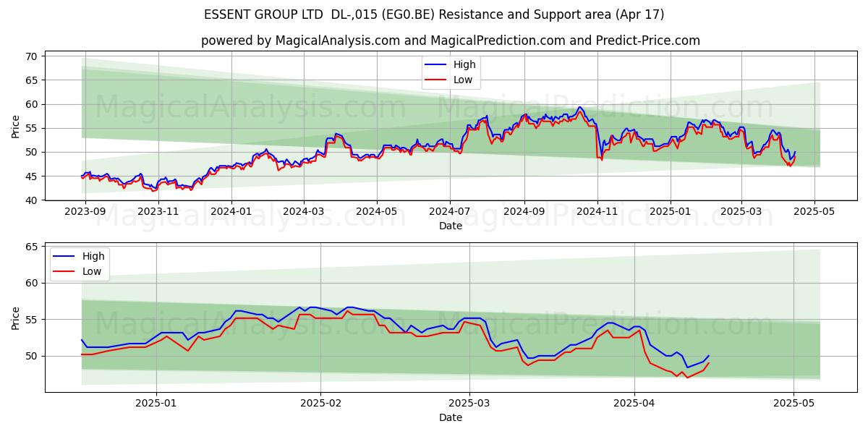Click the 'Price' y-axis label of the top chart
The width and height of the screenshot is (868, 434).
pyautogui.click(x=16, y=126)
